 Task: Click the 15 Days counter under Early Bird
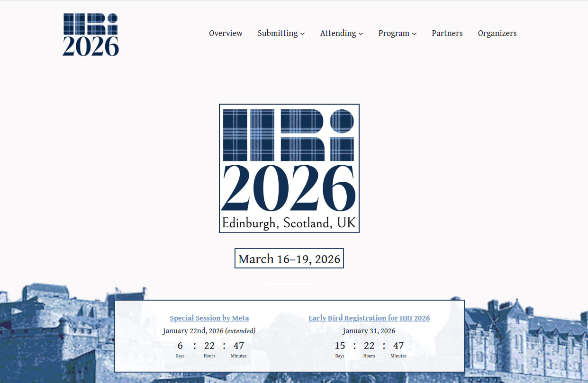[340, 348]
